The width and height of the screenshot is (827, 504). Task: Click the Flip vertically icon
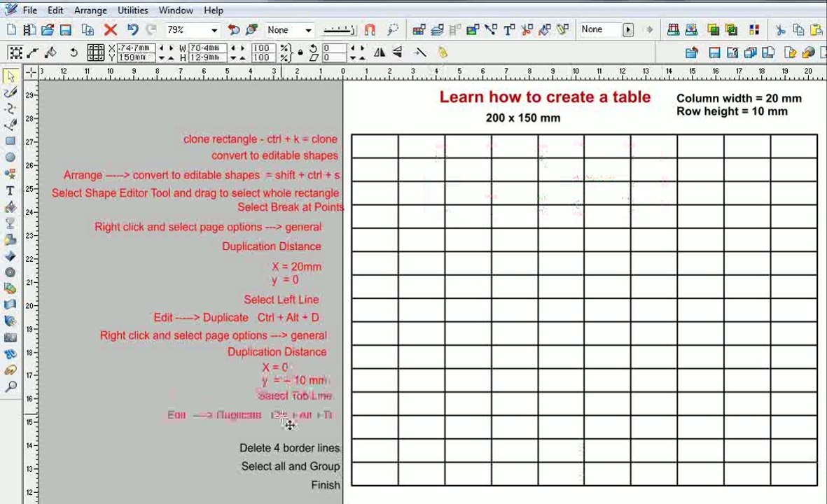coord(397,52)
